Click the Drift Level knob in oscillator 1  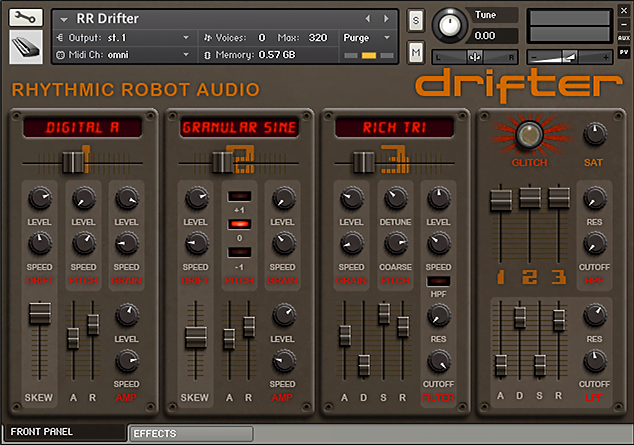point(39,198)
